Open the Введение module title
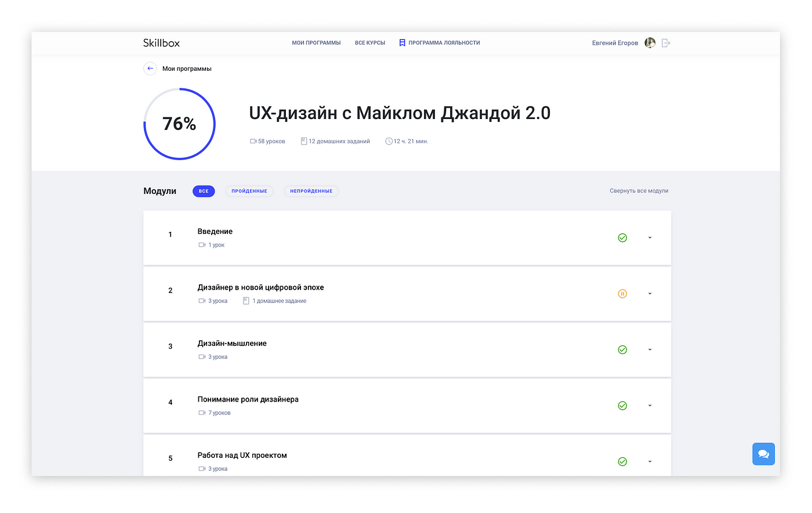 click(x=215, y=232)
